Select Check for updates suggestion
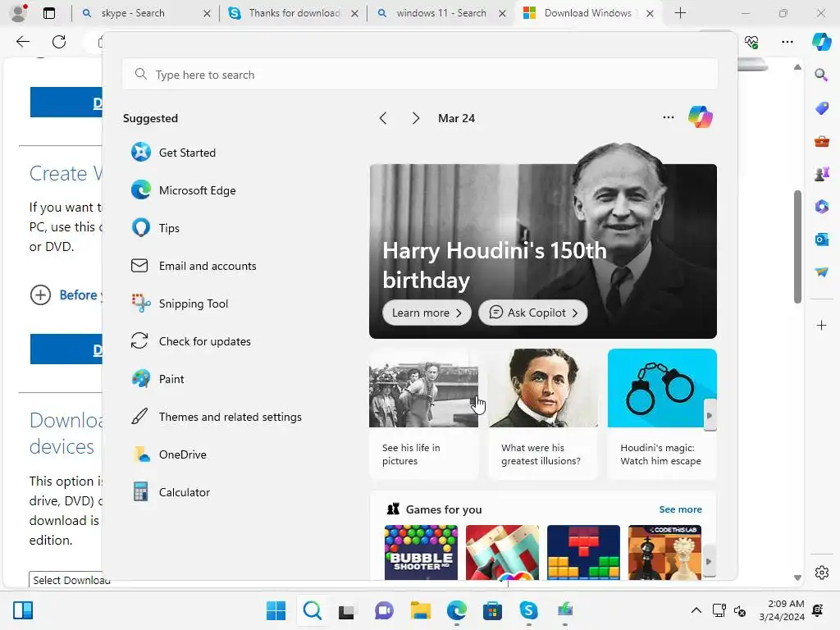The image size is (840, 630). point(191,341)
